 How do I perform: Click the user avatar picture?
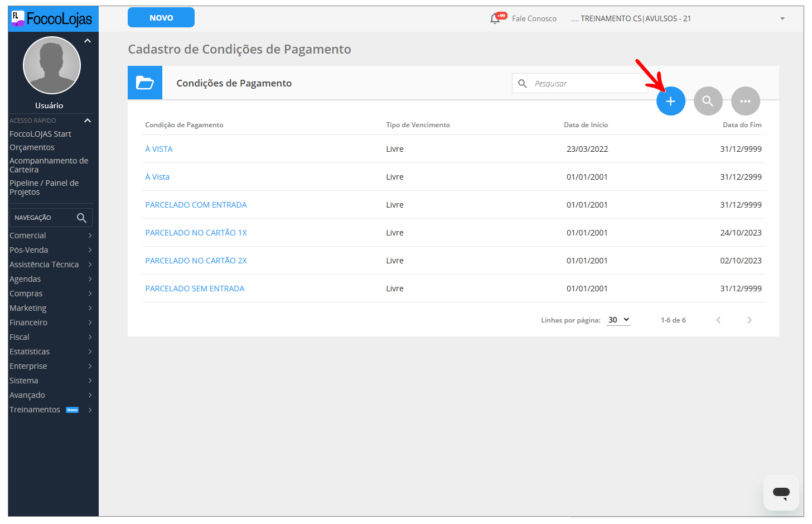point(52,65)
